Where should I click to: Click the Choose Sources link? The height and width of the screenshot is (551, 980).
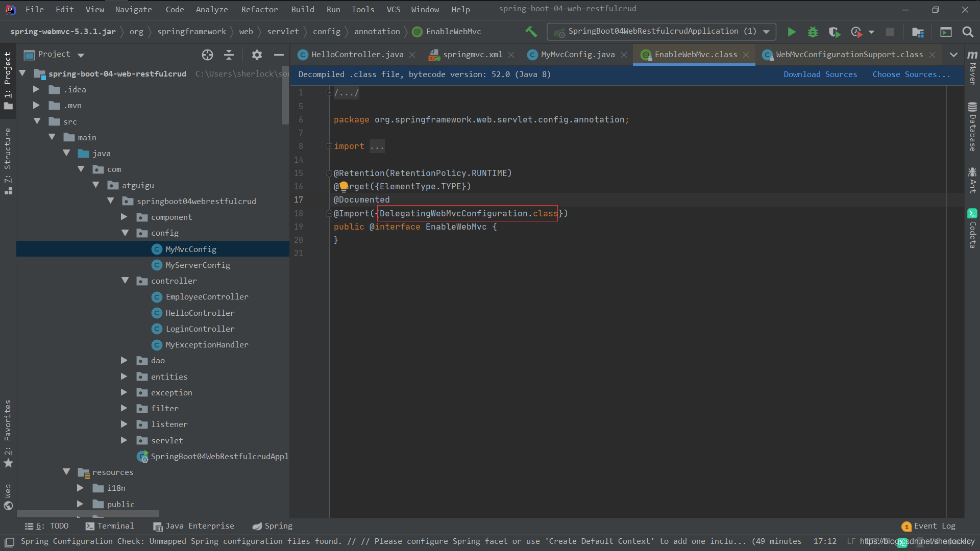click(911, 74)
